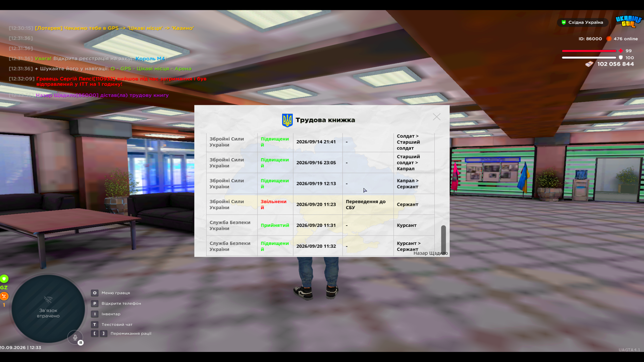
Task: Click the Капрал > Сержант rank cell
Action: [x=414, y=184]
